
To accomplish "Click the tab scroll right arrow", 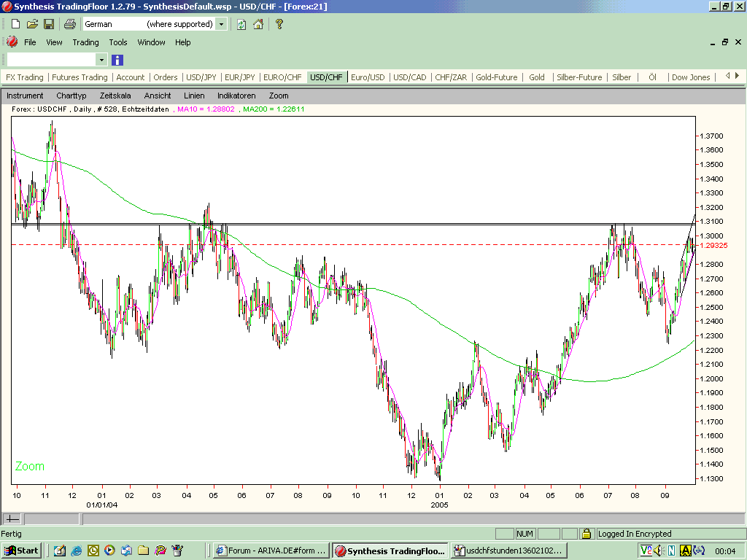I will point(737,76).
